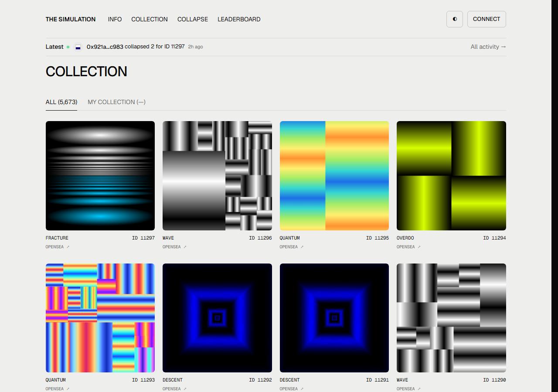Toggle the dark/light theme button

455,19
